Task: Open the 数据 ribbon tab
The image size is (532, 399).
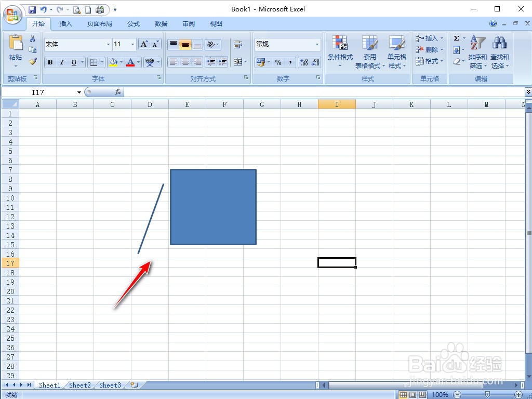Action: pyautogui.click(x=161, y=23)
